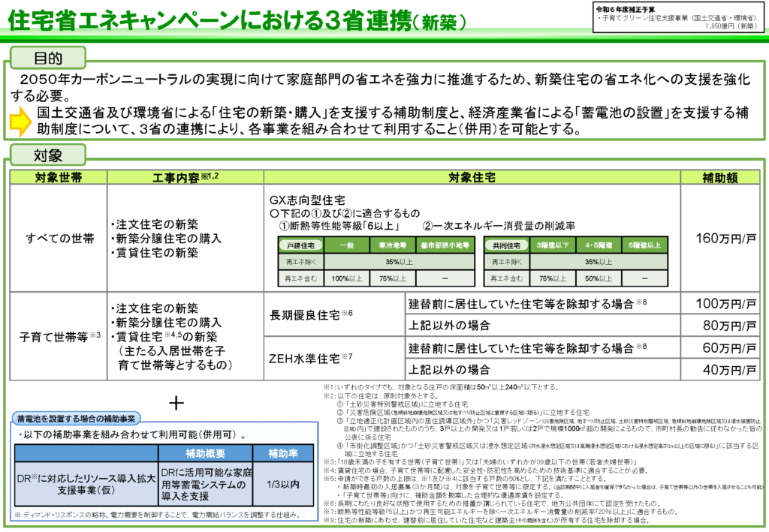
Task: Click the 160万円/戸 subsidy amount
Action: tap(726, 239)
